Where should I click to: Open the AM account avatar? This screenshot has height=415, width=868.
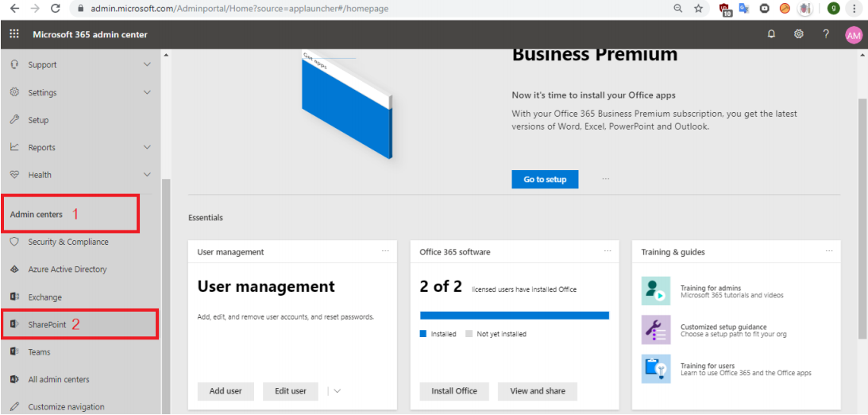point(854,35)
